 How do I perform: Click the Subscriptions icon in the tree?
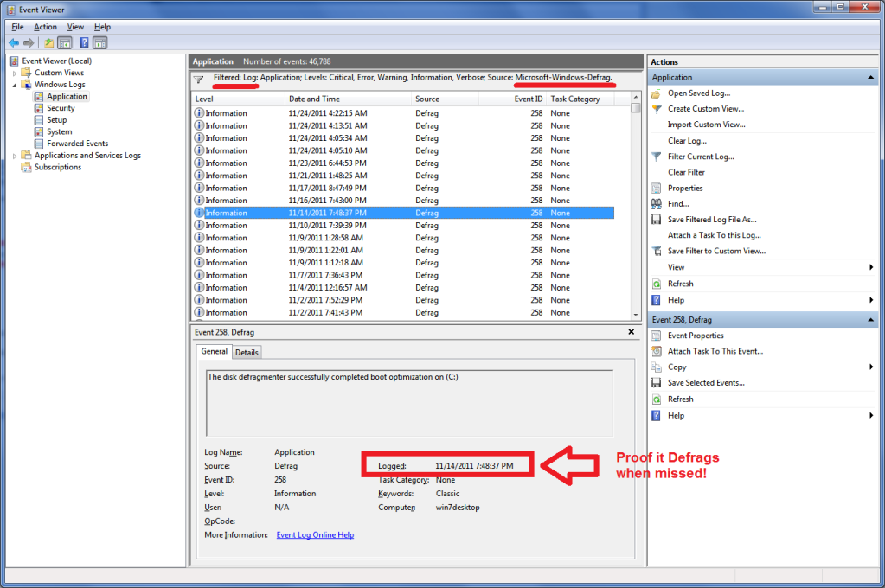(x=26, y=167)
